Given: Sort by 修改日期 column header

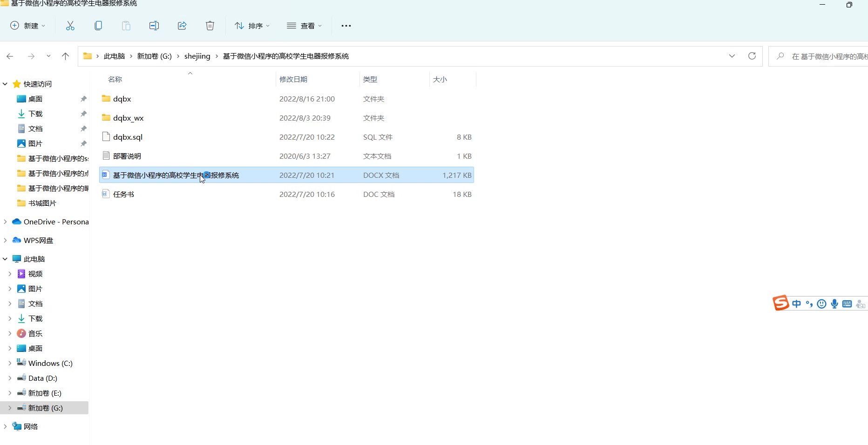Looking at the screenshot, I should click(293, 79).
